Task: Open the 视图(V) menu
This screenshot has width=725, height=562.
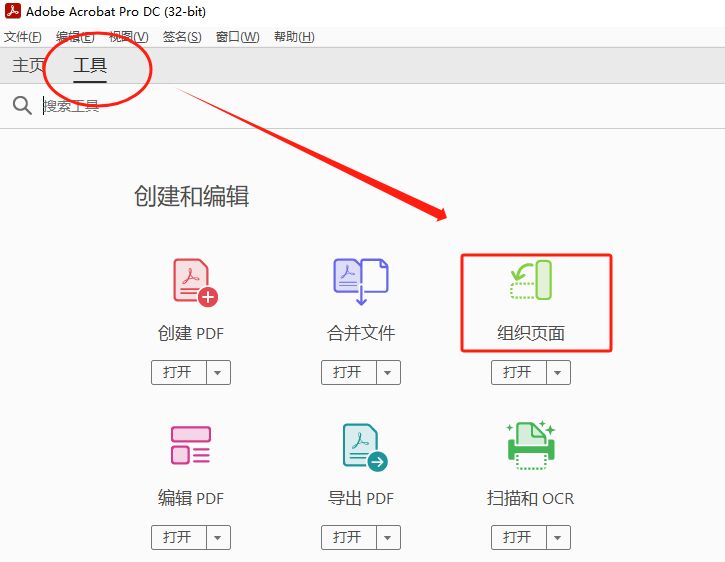Action: 129,37
